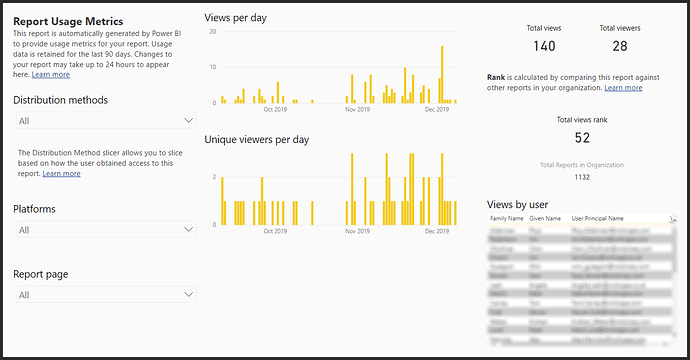Click the Views by user table scrollbar

(674, 249)
